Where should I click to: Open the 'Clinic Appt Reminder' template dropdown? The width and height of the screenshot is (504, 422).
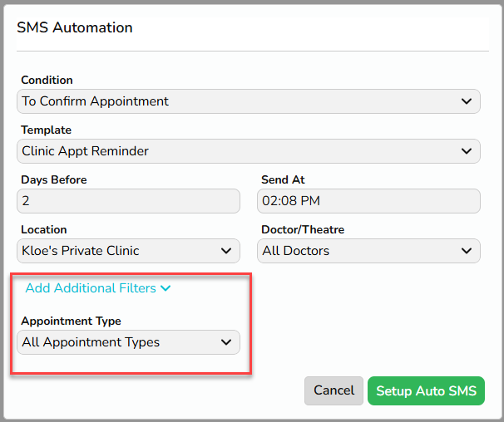click(249, 151)
